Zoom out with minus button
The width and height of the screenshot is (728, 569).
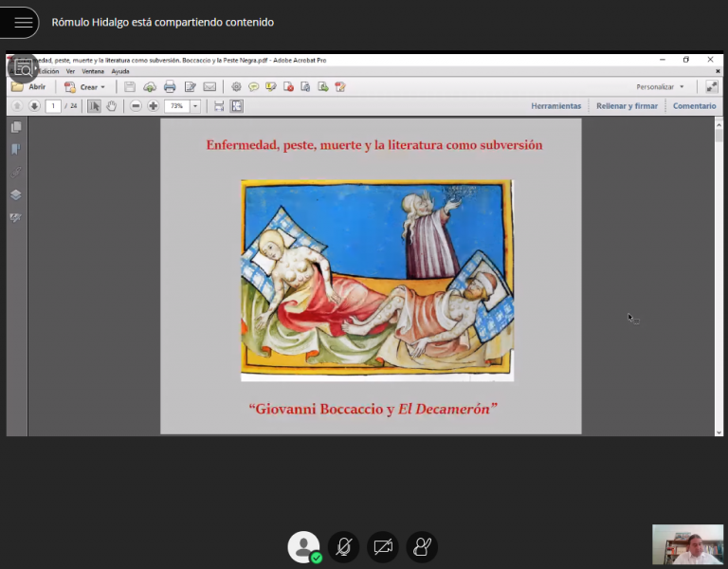point(136,106)
